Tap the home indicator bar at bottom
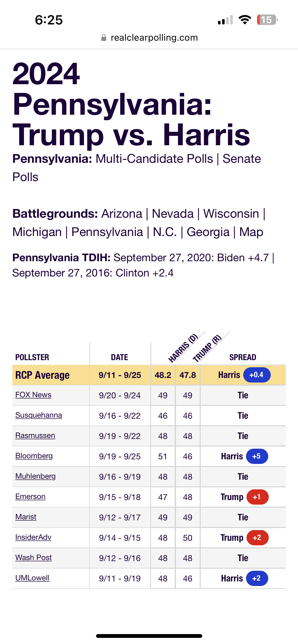The height and width of the screenshot is (644, 298). pos(149,636)
